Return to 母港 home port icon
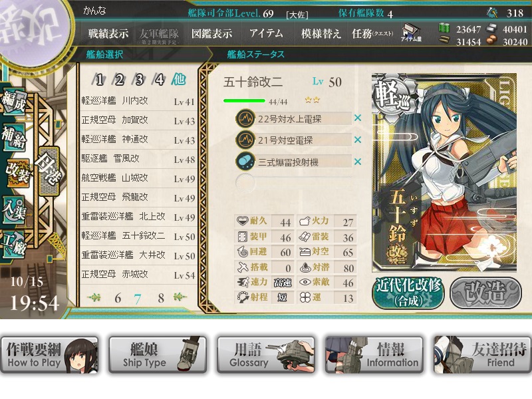 (49, 171)
